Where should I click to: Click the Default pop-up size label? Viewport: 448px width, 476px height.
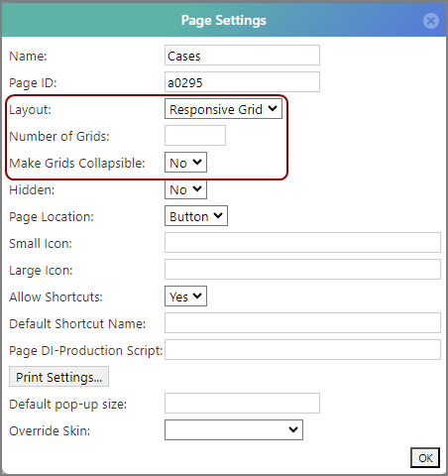click(67, 405)
